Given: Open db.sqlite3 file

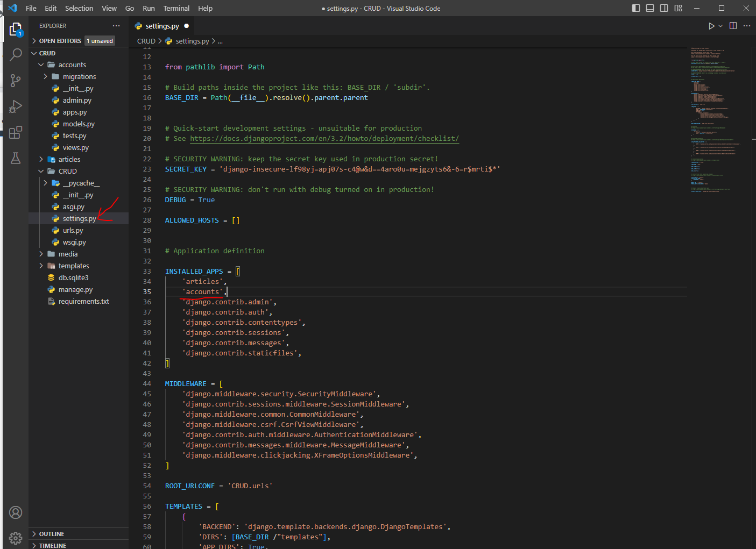Looking at the screenshot, I should pos(79,277).
